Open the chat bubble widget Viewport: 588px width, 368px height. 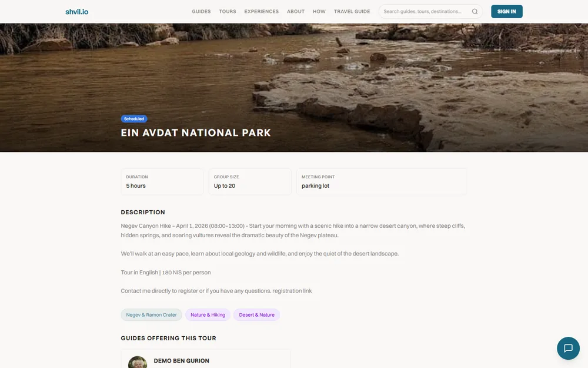[x=568, y=348]
